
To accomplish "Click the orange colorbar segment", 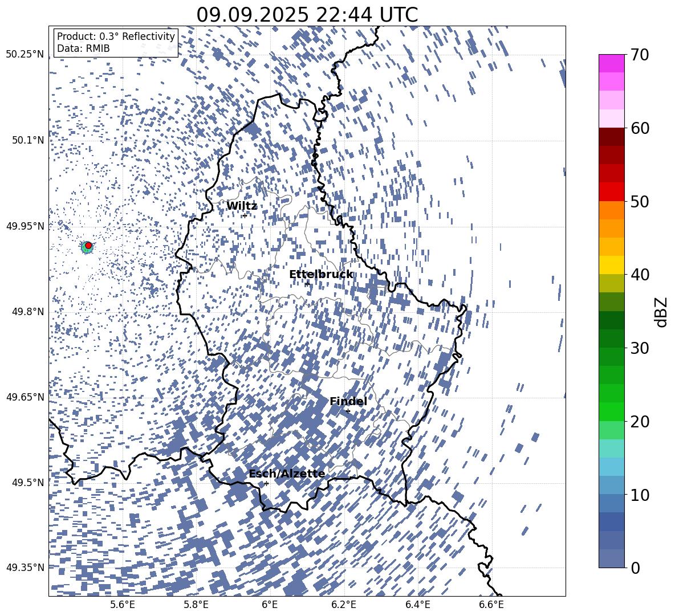I will pos(611,210).
